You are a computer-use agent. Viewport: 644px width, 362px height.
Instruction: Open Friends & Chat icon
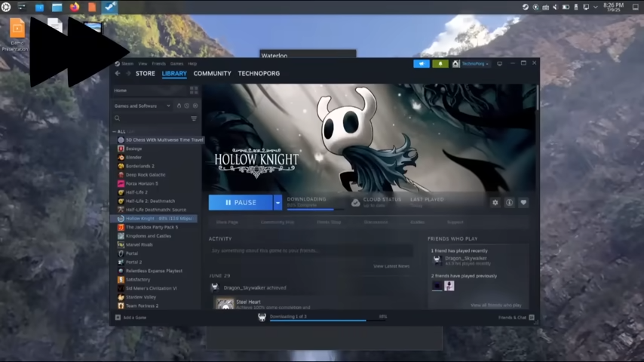[x=532, y=318]
